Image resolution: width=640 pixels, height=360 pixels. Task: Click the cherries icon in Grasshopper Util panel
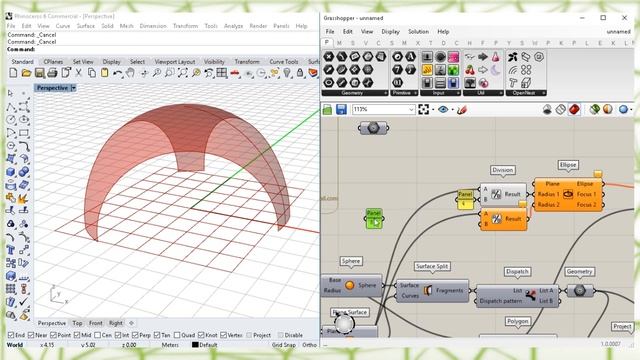pyautogui.click(x=470, y=70)
